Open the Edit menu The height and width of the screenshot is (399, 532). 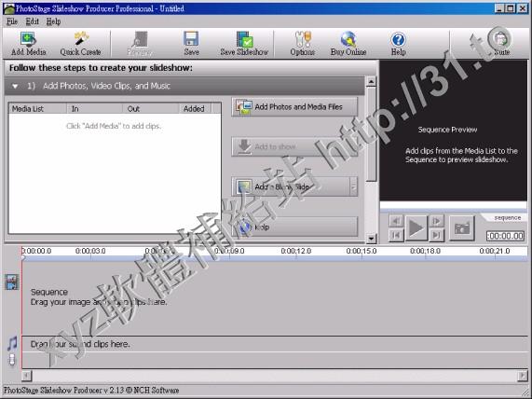(x=33, y=21)
